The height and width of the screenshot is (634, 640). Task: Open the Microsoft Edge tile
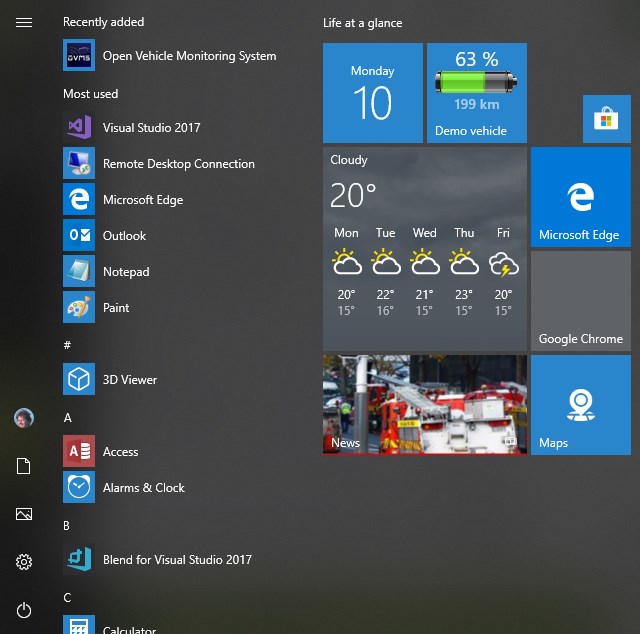click(x=581, y=197)
